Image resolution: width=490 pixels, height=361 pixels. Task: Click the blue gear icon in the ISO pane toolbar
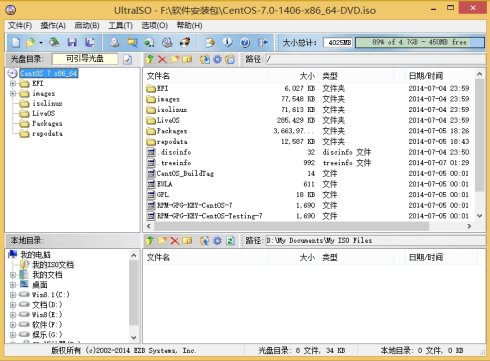pos(217,59)
